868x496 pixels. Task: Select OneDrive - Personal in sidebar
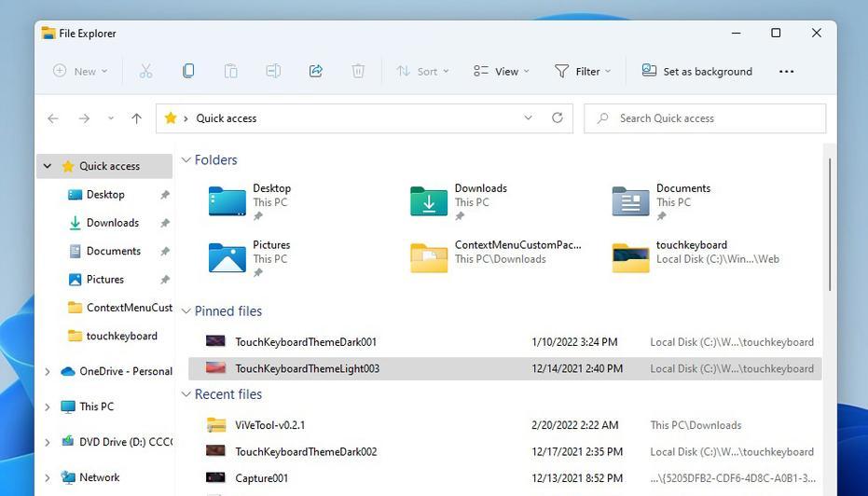(117, 371)
